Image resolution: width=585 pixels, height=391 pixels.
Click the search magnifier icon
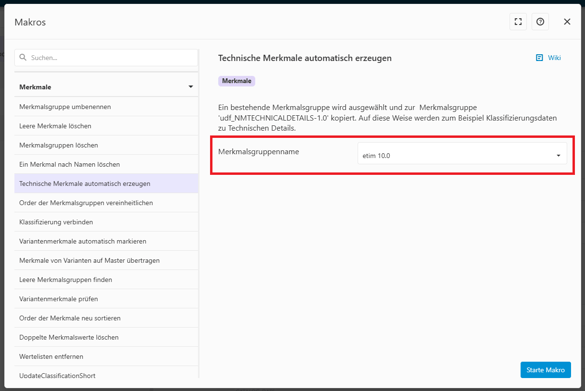pos(23,57)
